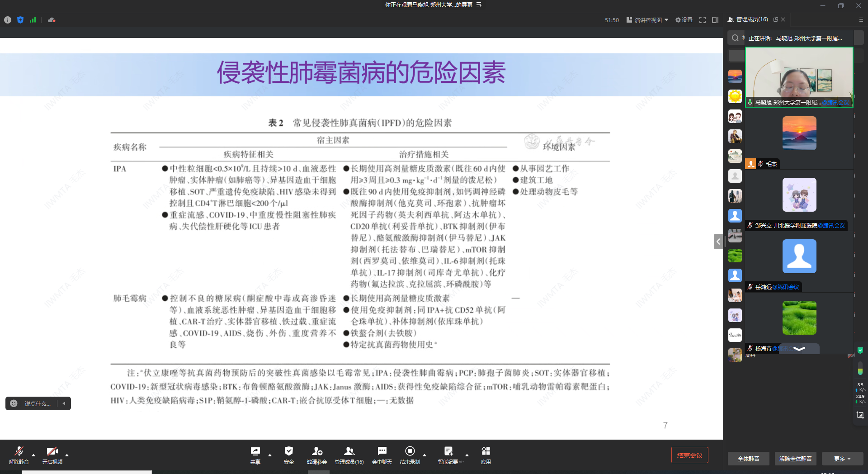Enter fullscreen view mode
This screenshot has width=868, height=474.
click(x=702, y=20)
